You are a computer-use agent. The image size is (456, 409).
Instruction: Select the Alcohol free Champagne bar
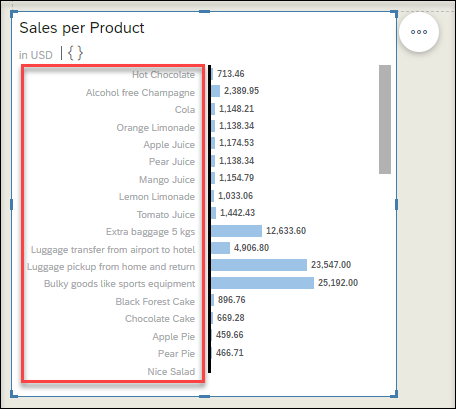coord(215,91)
